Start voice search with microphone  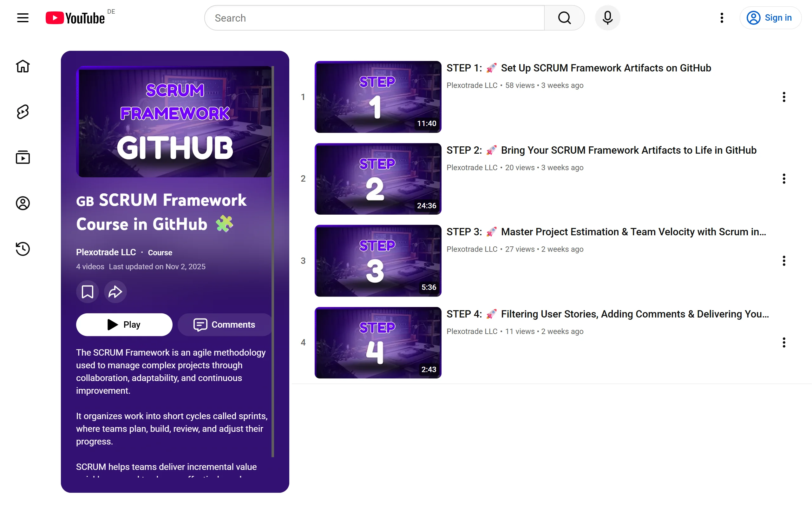tap(607, 18)
